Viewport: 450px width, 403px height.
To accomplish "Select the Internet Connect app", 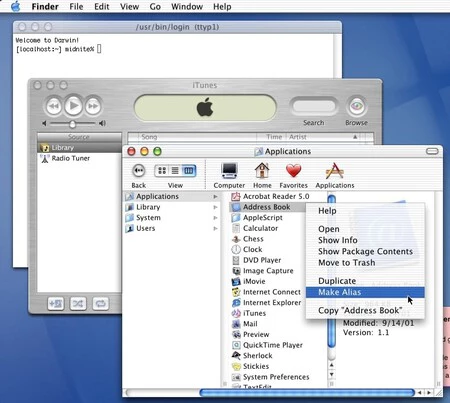I will click(266, 292).
